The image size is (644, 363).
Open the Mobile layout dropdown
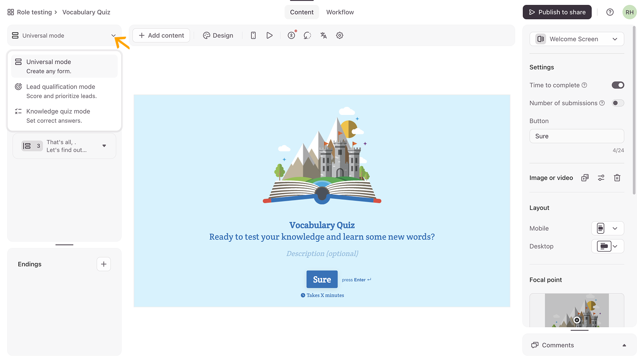coord(608,228)
